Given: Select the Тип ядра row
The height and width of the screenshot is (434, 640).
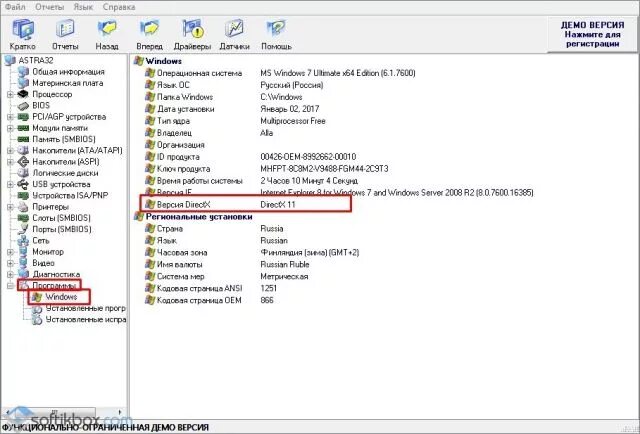Looking at the screenshot, I should [x=236, y=121].
